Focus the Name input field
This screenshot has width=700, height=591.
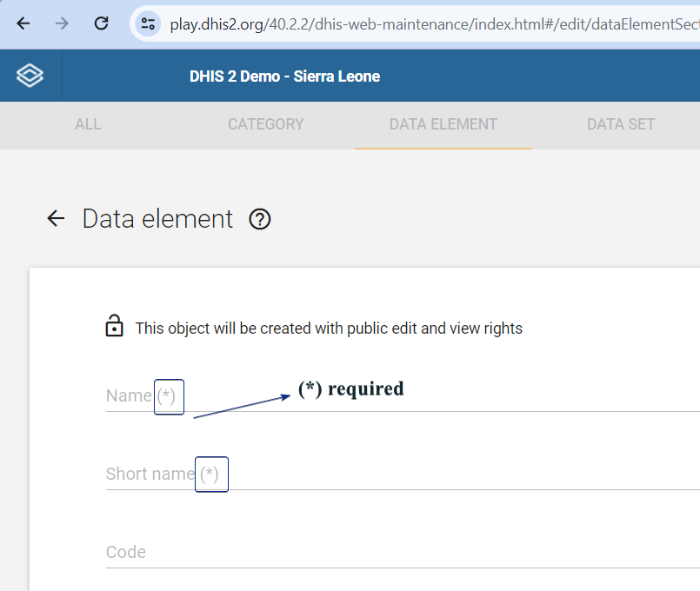pyautogui.click(x=403, y=396)
